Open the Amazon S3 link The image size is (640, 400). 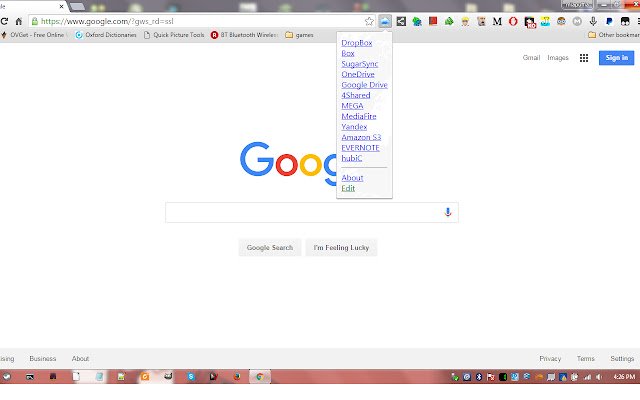click(361, 137)
